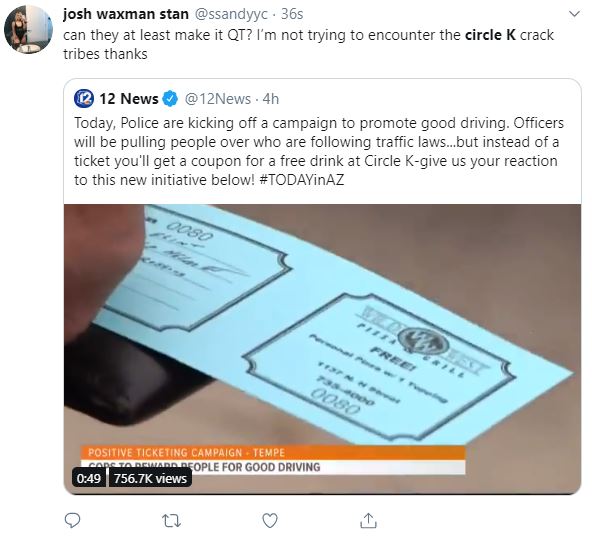This screenshot has width=592, height=544.
Task: Open josh waxman stan's profile picture
Action: [28, 29]
